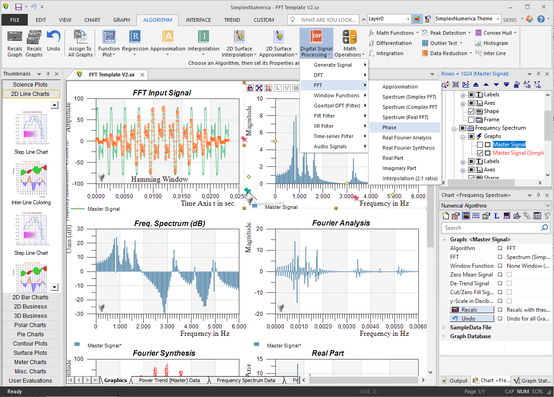Viewport: 554px width, 397px height.
Task: Select the Inter-Line Coloring thumbnail
Action: click(x=31, y=184)
